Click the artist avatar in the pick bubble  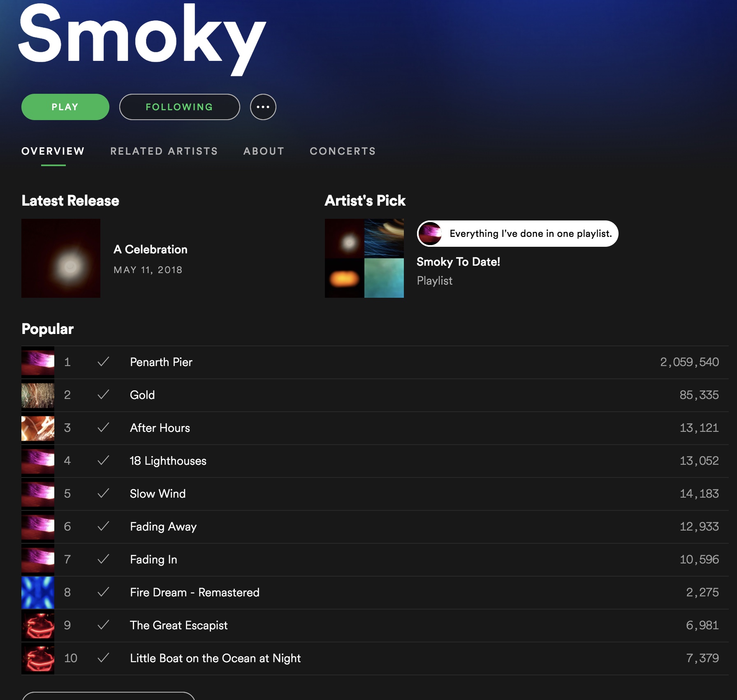pyautogui.click(x=430, y=234)
